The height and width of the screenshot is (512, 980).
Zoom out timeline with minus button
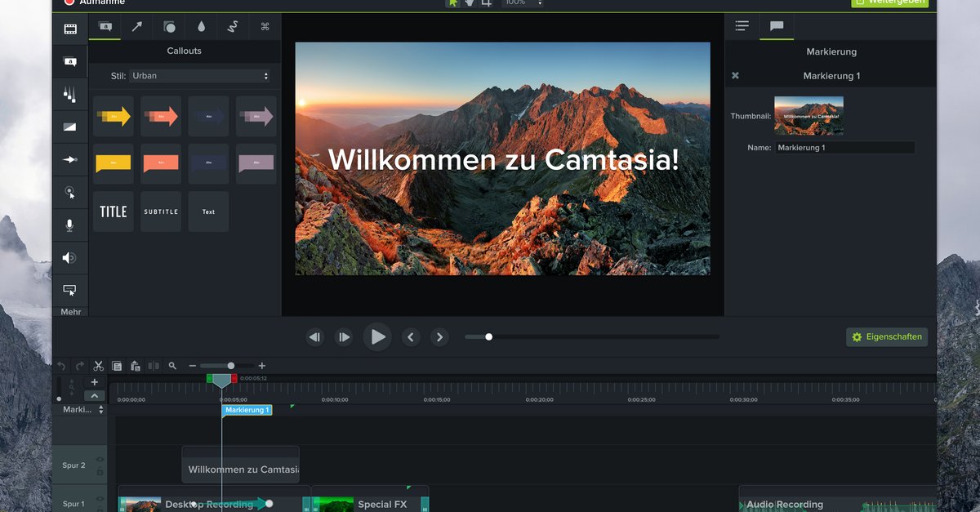click(x=193, y=366)
